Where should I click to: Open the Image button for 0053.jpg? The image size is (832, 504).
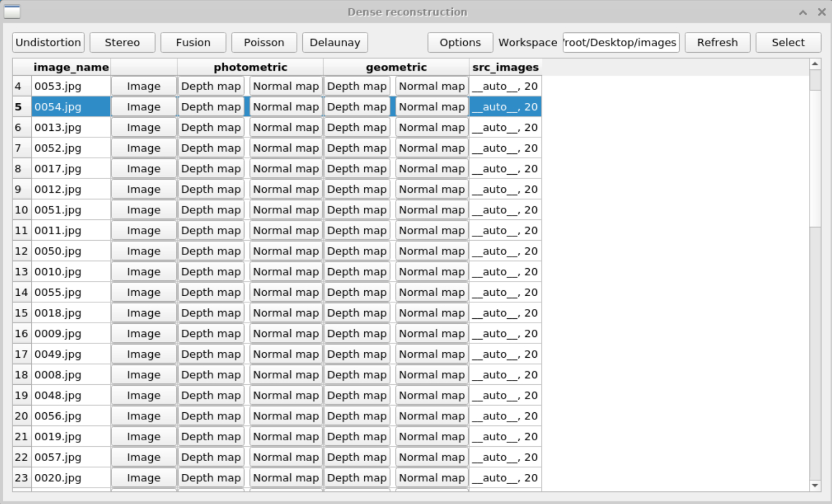click(x=144, y=86)
